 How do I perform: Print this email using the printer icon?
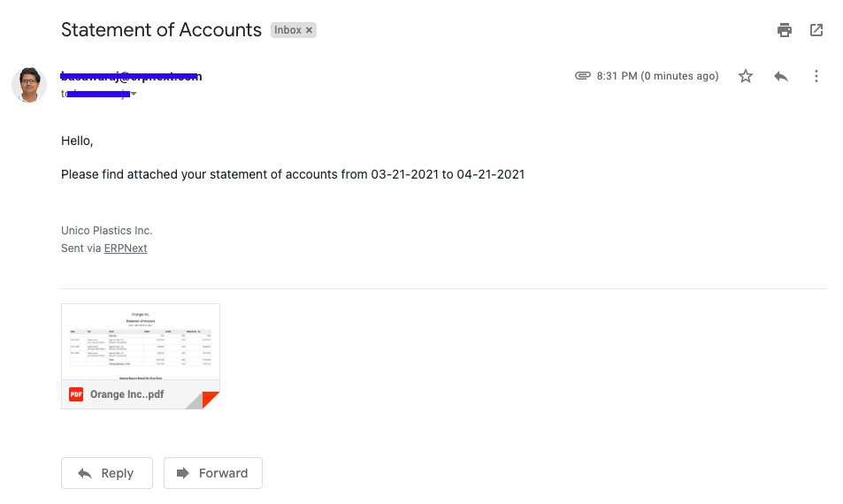pyautogui.click(x=785, y=30)
